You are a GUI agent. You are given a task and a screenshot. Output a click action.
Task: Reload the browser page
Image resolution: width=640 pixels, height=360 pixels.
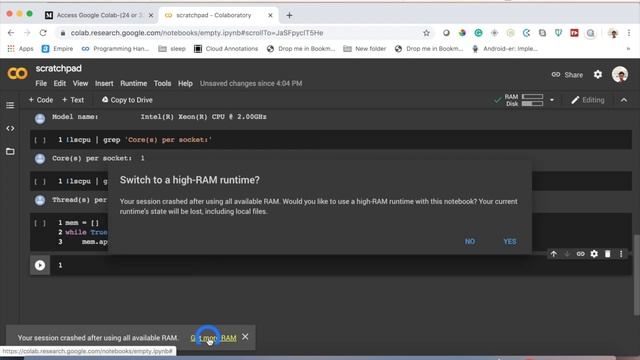43,33
